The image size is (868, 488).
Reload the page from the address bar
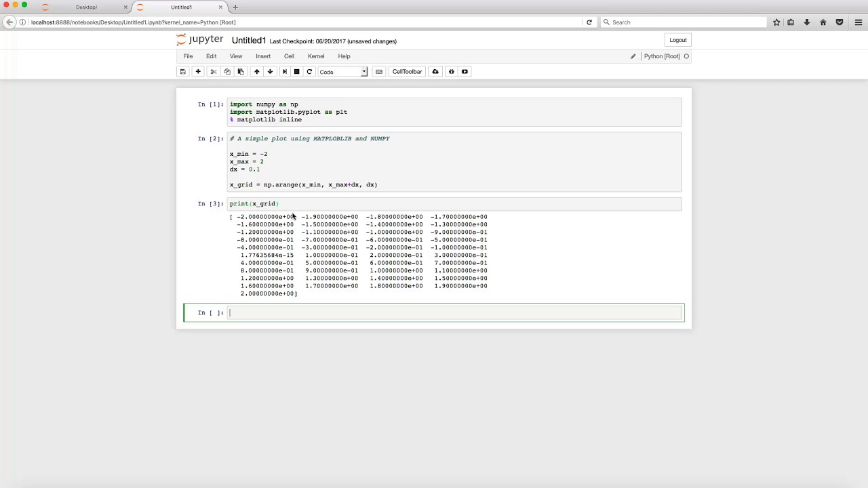pos(589,22)
